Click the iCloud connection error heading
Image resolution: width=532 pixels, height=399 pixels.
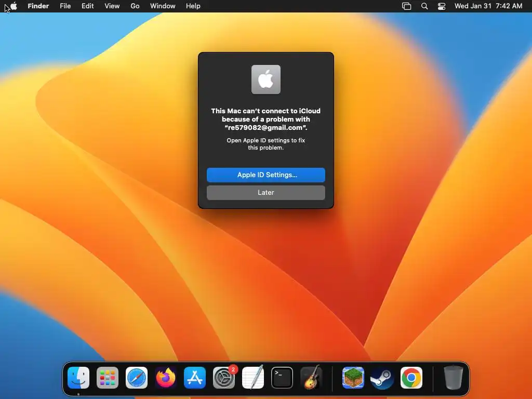tap(265, 119)
